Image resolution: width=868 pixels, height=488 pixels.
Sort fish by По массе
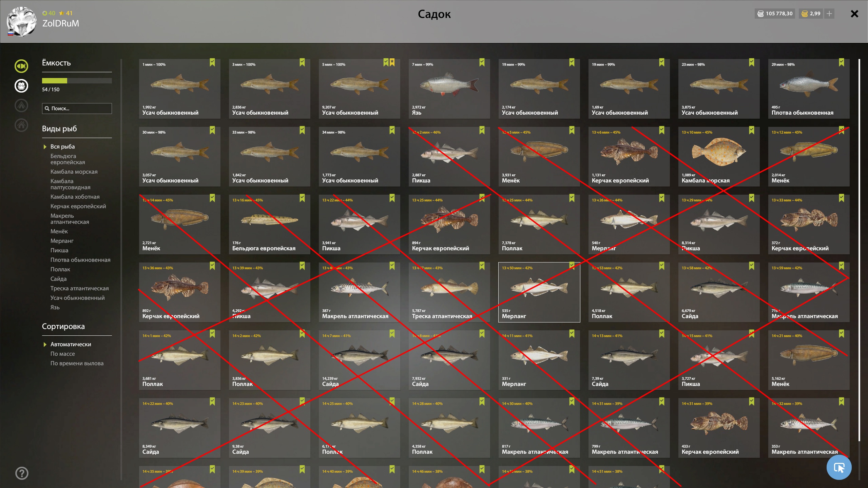63,354
